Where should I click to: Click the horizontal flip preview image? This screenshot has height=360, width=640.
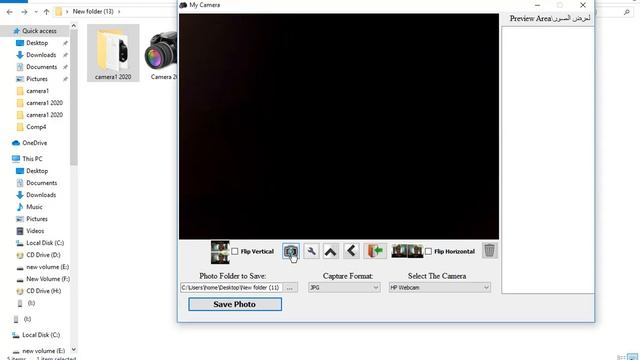pyautogui.click(x=407, y=251)
